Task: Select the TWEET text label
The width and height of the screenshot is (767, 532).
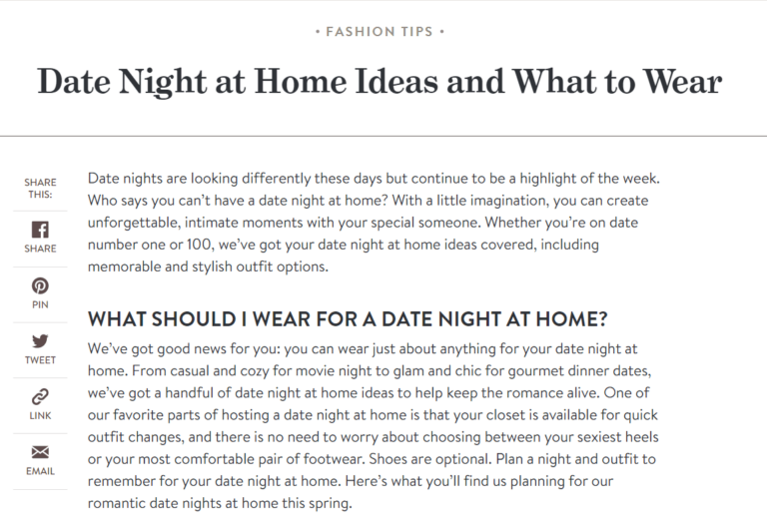Action: [x=40, y=360]
